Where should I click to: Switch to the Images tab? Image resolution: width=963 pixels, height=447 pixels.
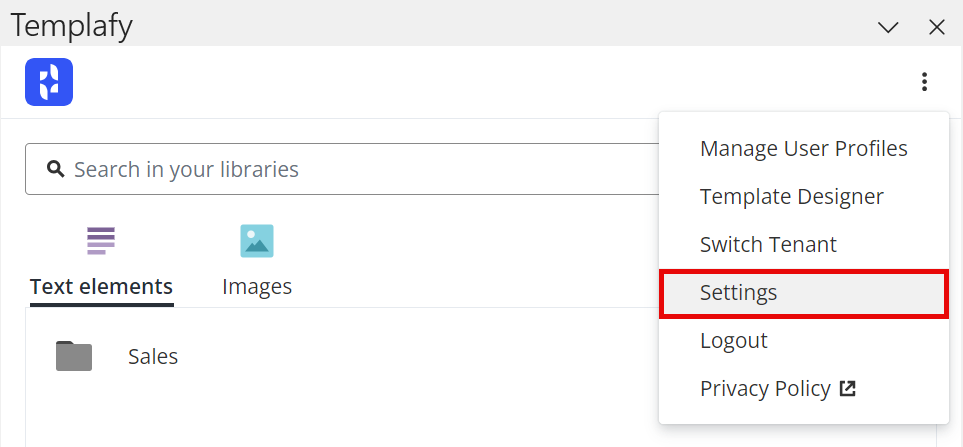[x=257, y=287]
